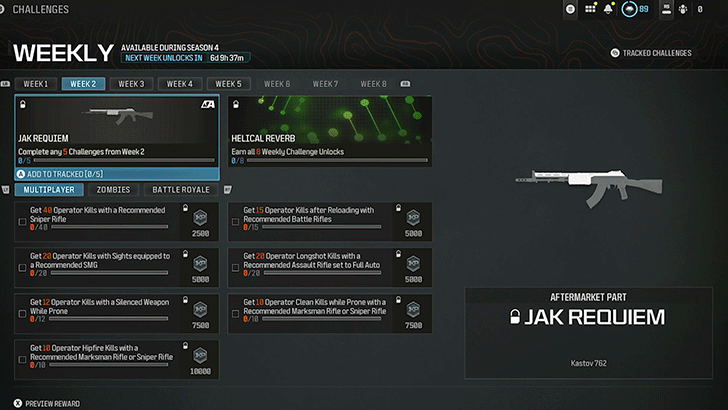
Task: Switch to the Week 1 tab
Action: (36, 84)
